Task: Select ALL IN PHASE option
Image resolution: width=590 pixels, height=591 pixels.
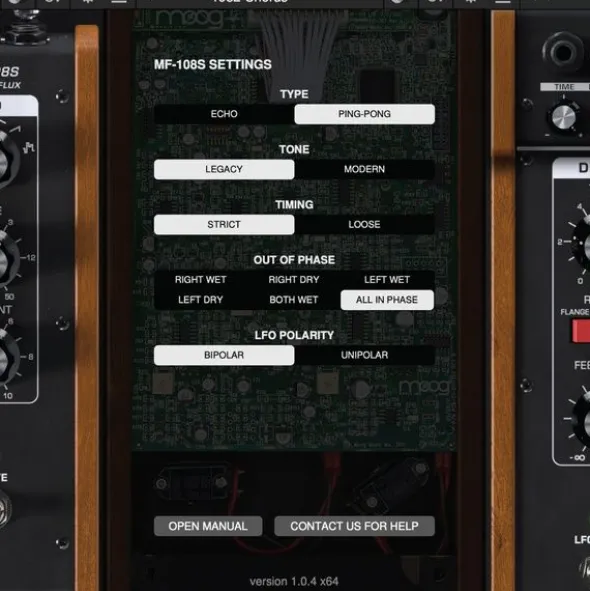Action: tap(387, 300)
